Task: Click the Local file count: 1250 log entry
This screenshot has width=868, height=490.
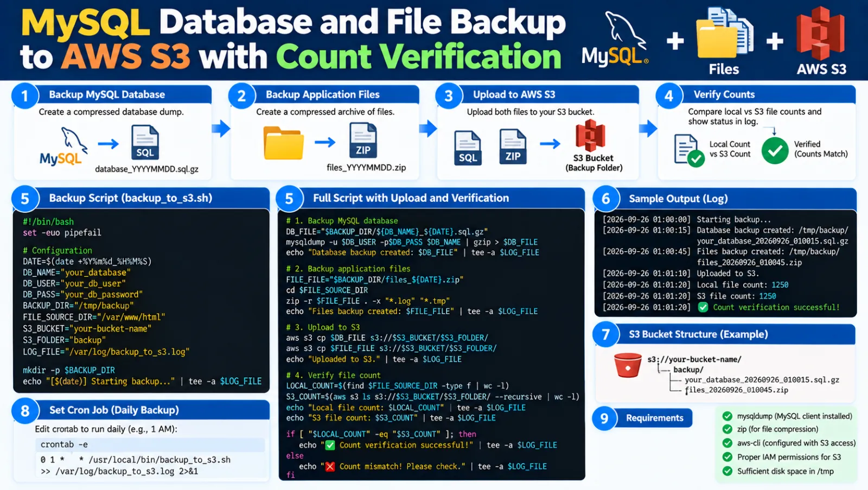Action: [695, 285]
